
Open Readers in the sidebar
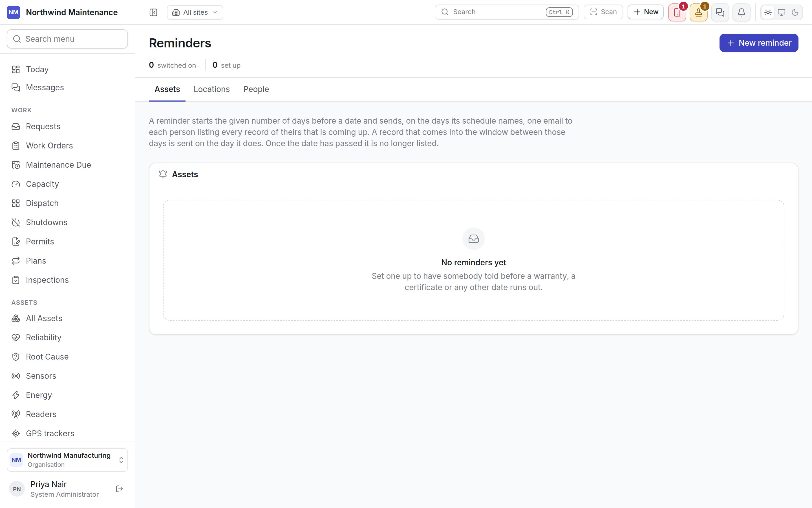tap(67, 414)
